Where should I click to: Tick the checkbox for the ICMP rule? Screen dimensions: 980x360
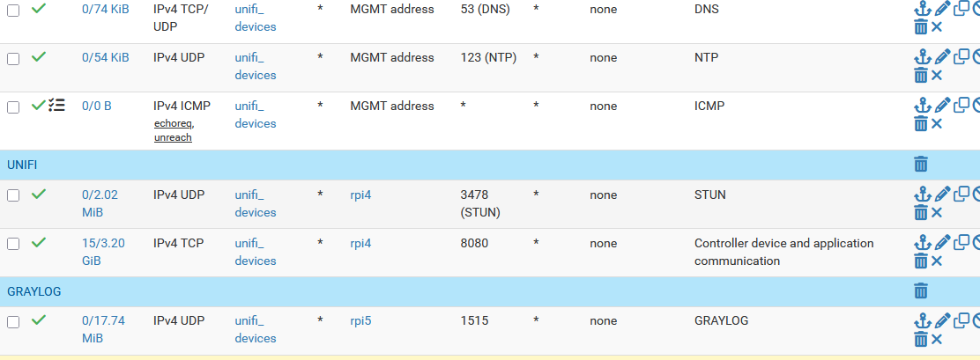tap(13, 107)
